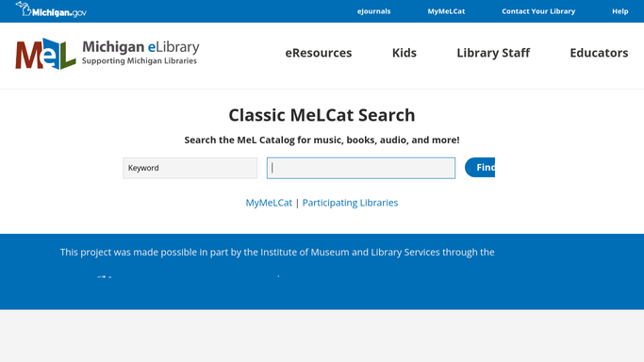Open MyMeLCat in the top blue bar
The height and width of the screenshot is (362, 644).
(x=446, y=11)
